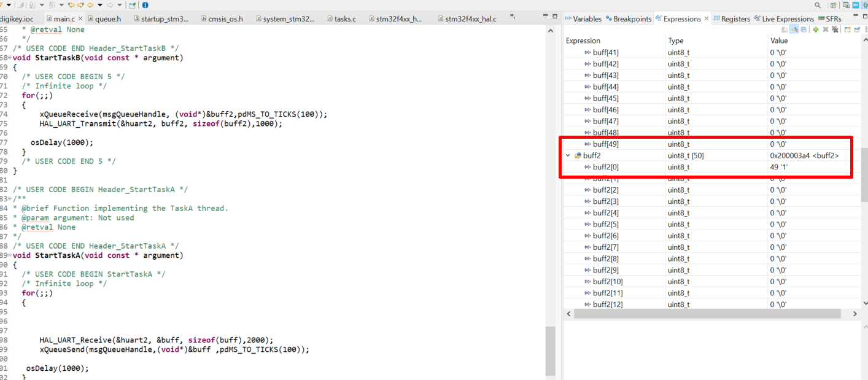Click the Open Perspective icon at top right

coord(834,6)
